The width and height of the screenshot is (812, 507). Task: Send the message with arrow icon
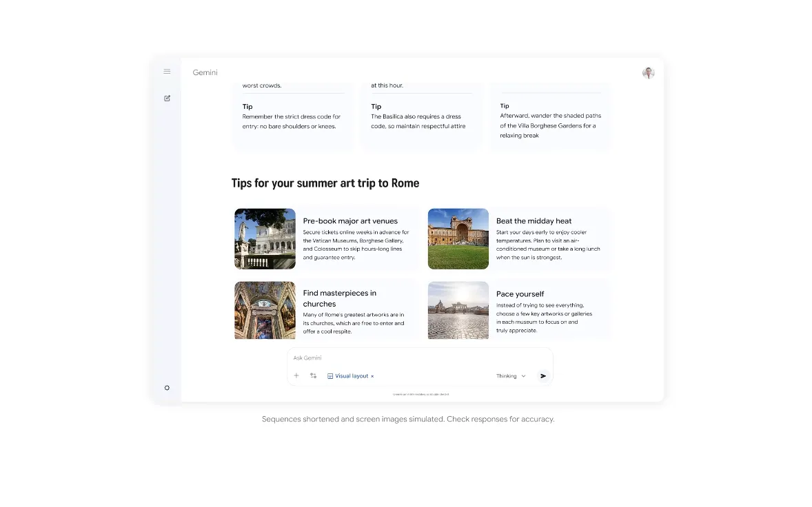543,376
